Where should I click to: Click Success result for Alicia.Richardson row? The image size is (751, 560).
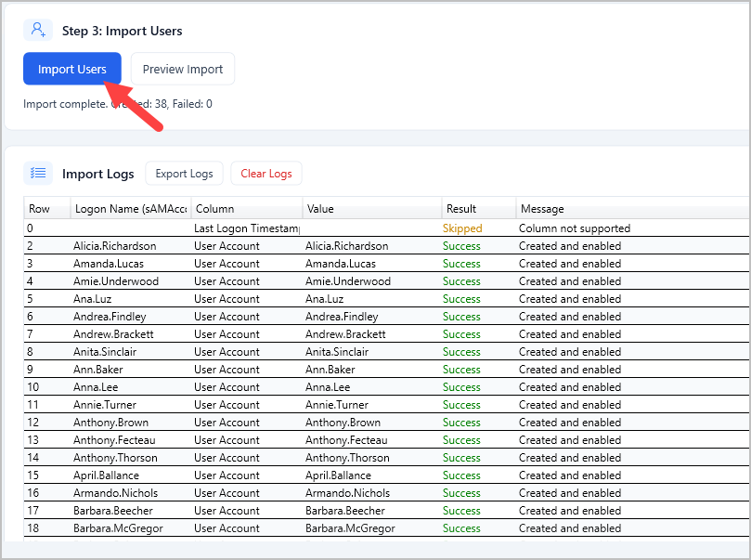pos(461,246)
